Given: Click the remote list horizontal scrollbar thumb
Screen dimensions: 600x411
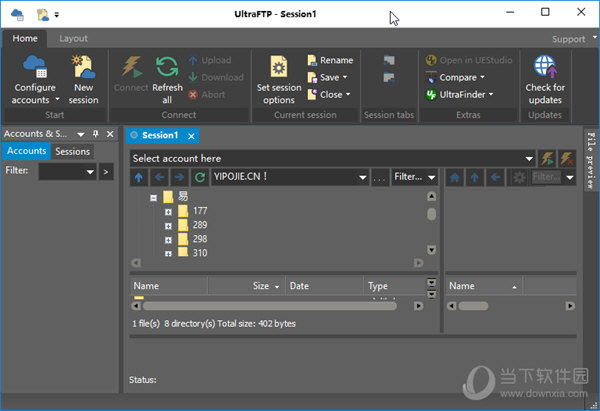Looking at the screenshot, I should pyautogui.click(x=473, y=306).
